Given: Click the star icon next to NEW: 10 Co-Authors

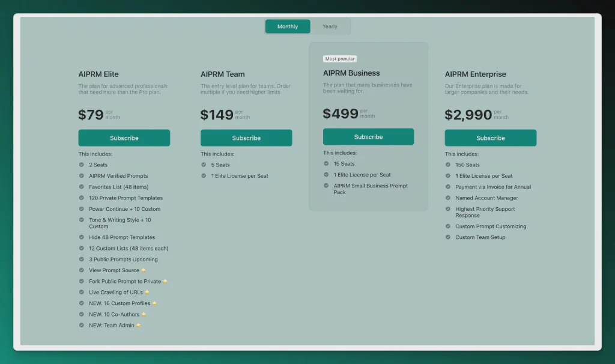Looking at the screenshot, I should [x=144, y=315].
